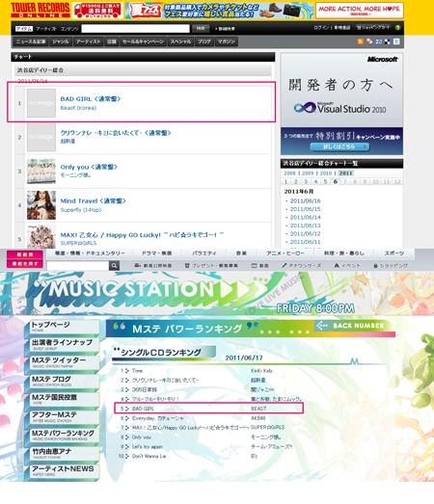Click the green help question mark icon
The height and width of the screenshot is (504, 434).
pos(398,28)
